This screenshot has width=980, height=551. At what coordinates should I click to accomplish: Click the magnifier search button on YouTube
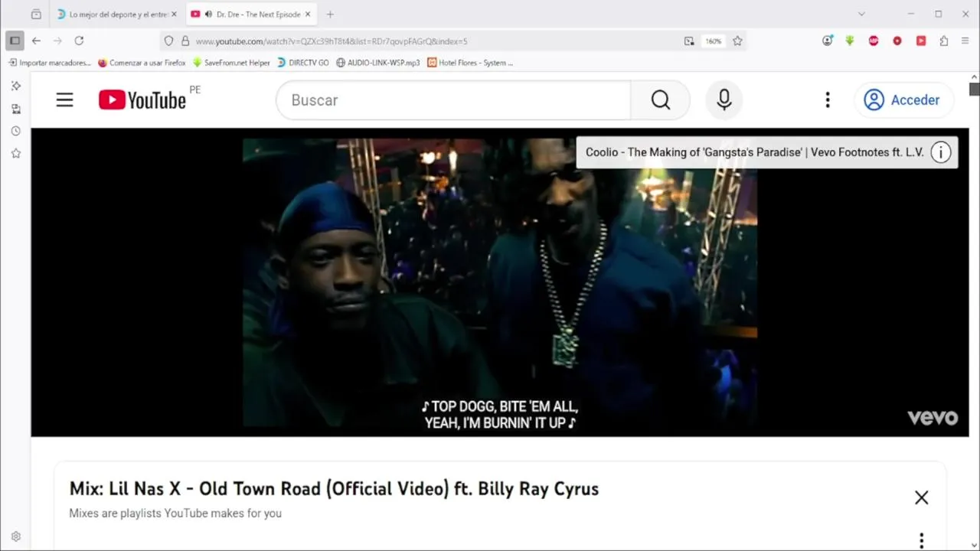[660, 100]
